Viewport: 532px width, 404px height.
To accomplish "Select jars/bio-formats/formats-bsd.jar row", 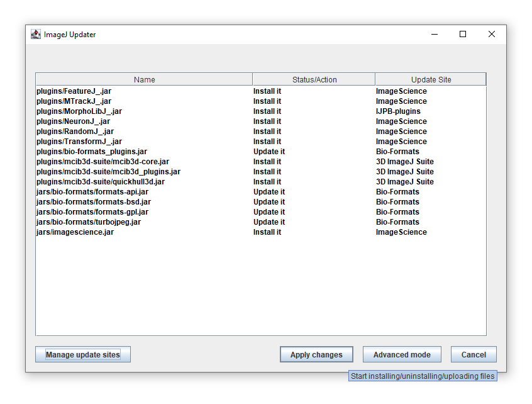I will 260,202.
